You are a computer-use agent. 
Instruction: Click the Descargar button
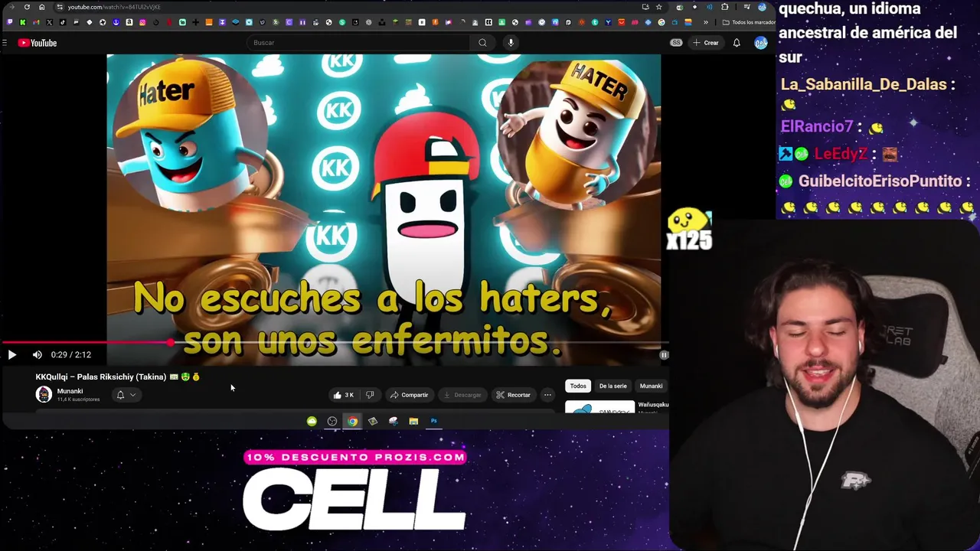(462, 395)
